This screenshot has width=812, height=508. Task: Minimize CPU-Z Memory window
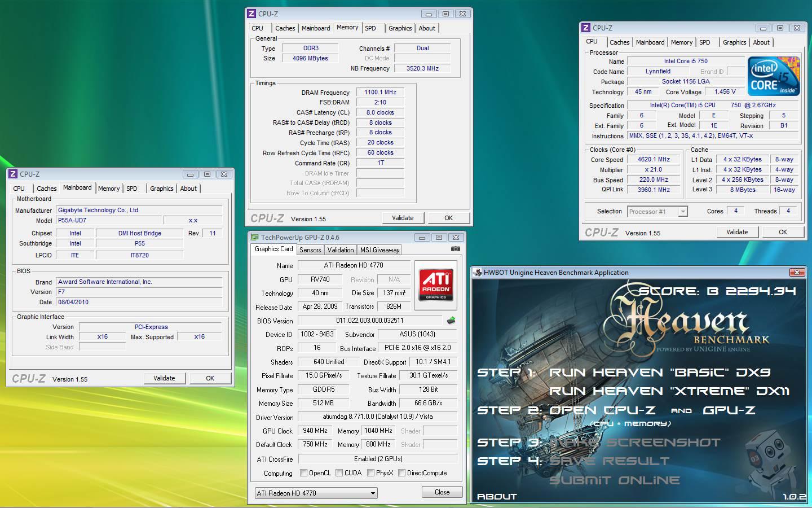pyautogui.click(x=429, y=14)
